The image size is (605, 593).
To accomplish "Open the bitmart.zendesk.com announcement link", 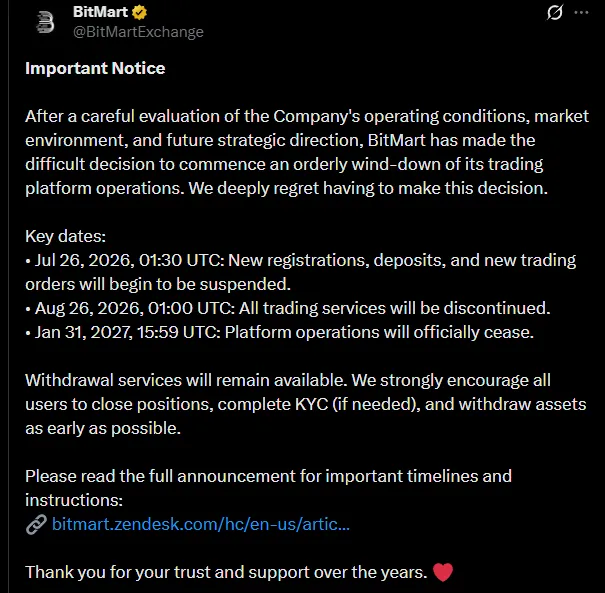I will [201, 524].
